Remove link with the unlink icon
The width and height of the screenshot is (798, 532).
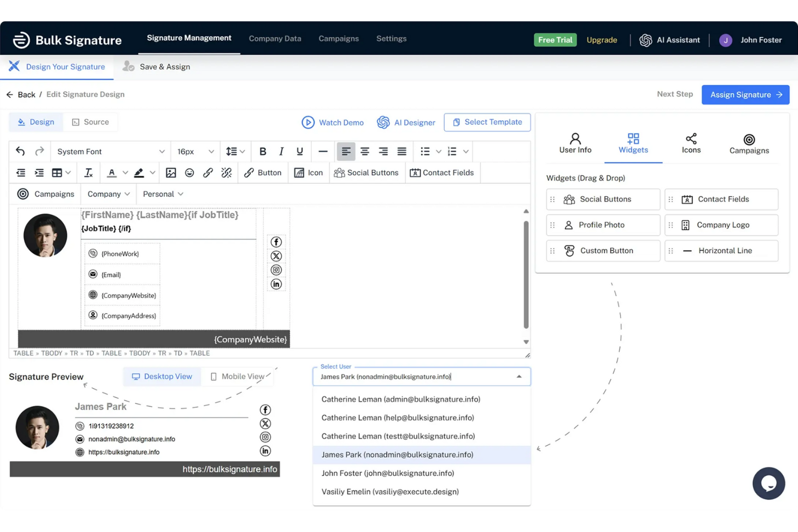226,172
